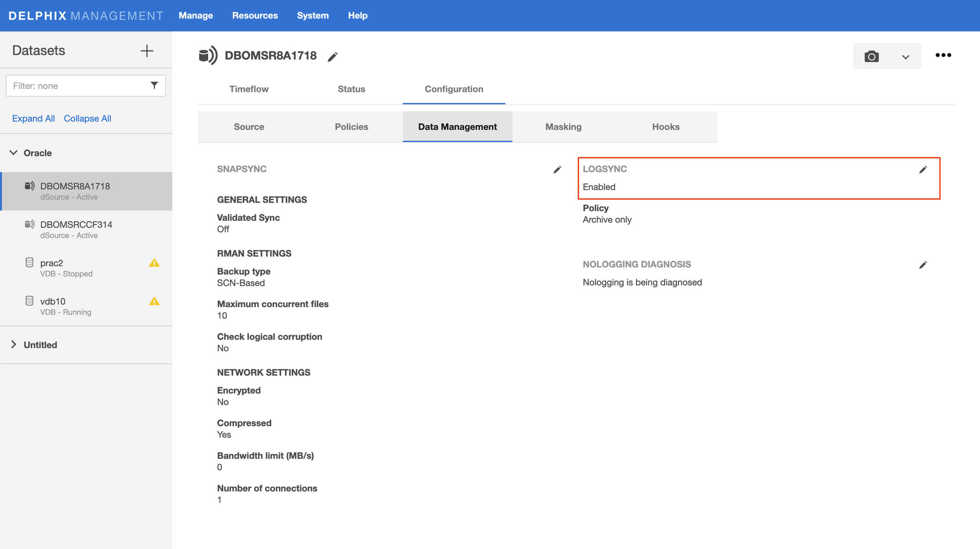Click the filter funnel icon
Image resolution: width=980 pixels, height=549 pixels.
coord(154,85)
